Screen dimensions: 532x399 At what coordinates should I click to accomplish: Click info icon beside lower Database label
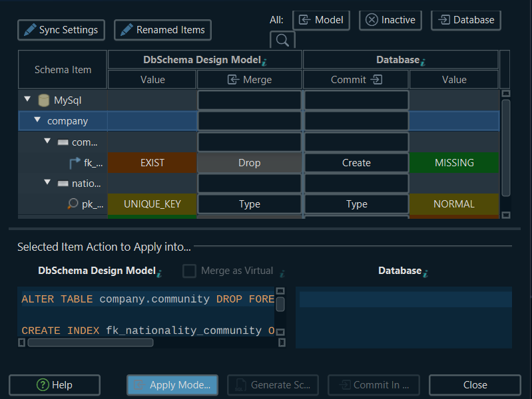[x=425, y=273]
